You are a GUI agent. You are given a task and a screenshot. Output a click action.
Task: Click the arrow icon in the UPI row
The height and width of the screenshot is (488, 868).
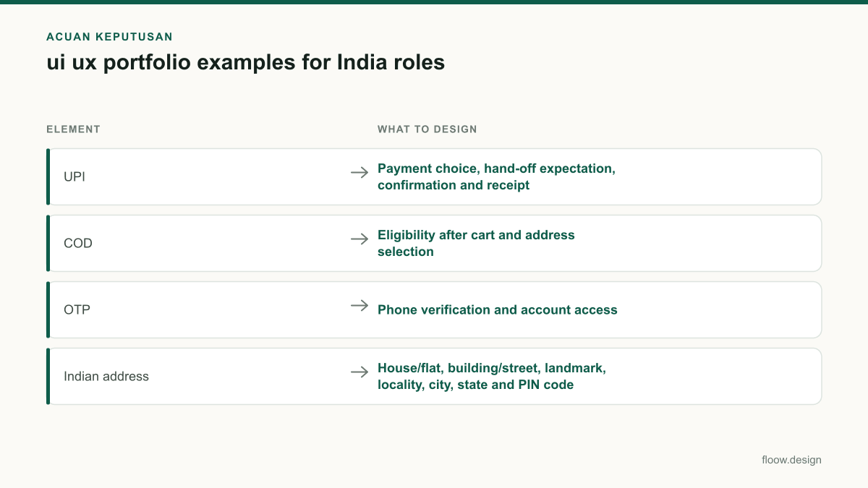(x=359, y=172)
